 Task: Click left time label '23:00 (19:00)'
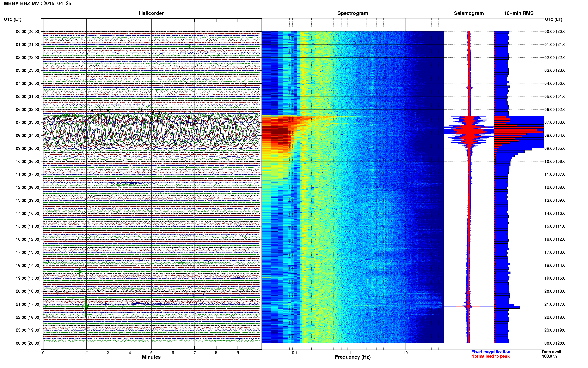coord(28,330)
